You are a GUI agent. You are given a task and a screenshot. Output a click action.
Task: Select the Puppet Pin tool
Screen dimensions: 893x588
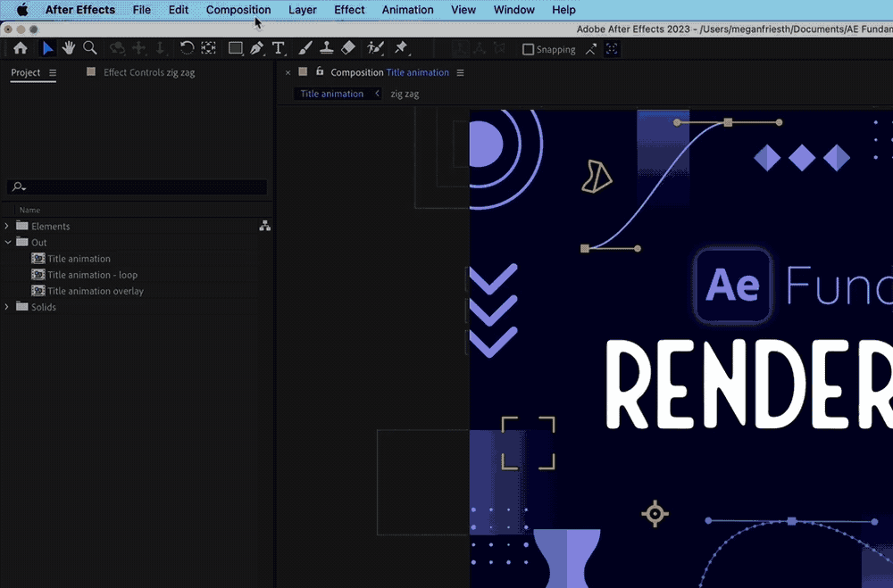point(401,48)
